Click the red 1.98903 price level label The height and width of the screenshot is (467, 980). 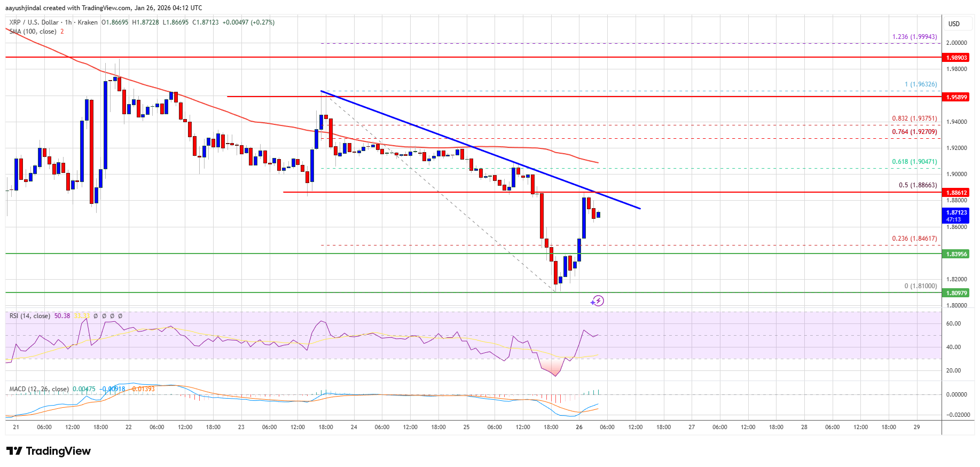(x=957, y=58)
